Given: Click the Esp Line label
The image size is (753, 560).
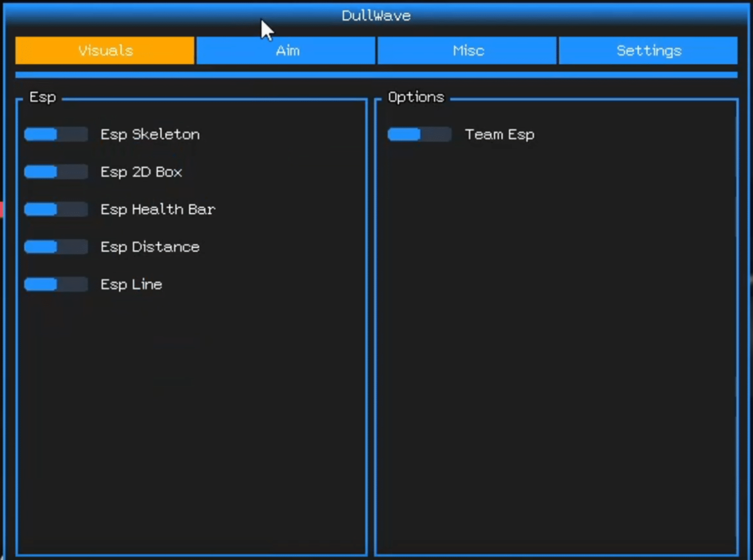Looking at the screenshot, I should coord(131,285).
